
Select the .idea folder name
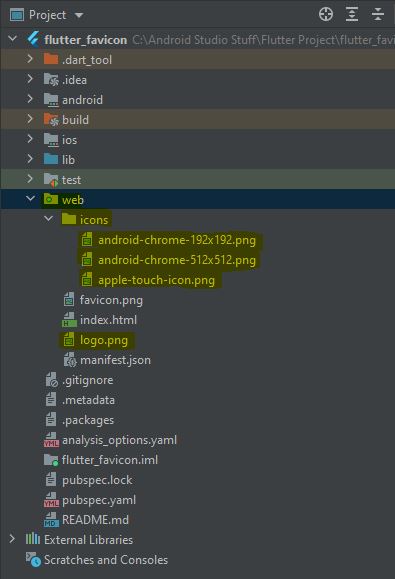pyautogui.click(x=74, y=79)
